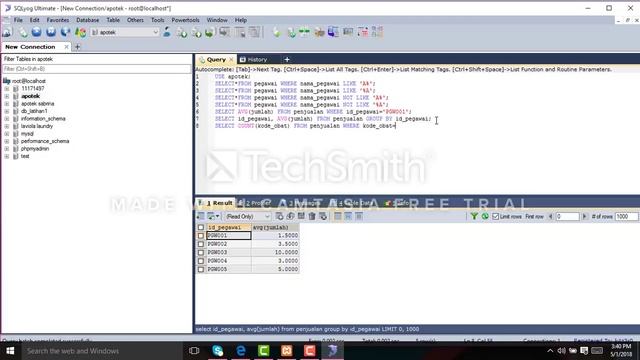Check the row checkbox for PGW004
This screenshot has height=360, width=640.
201,261
